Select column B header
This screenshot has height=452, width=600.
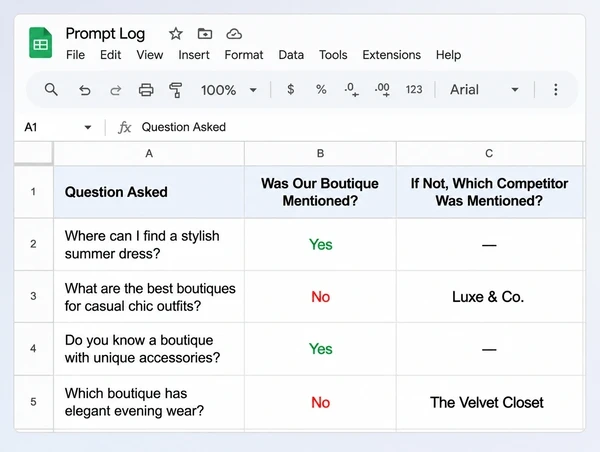click(320, 153)
